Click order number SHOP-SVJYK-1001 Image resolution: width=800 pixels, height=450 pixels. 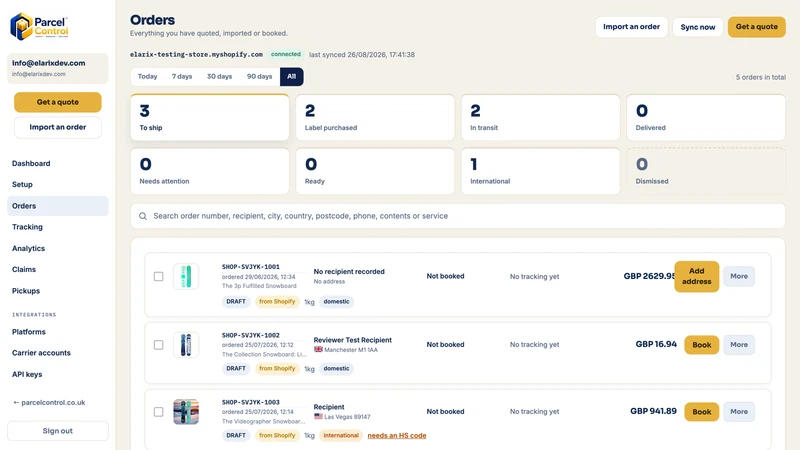[x=251, y=267]
